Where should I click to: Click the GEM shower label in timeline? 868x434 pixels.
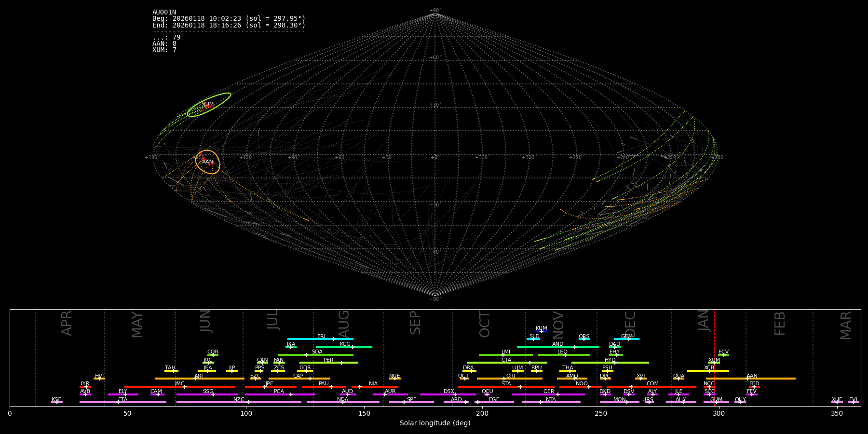(627, 337)
